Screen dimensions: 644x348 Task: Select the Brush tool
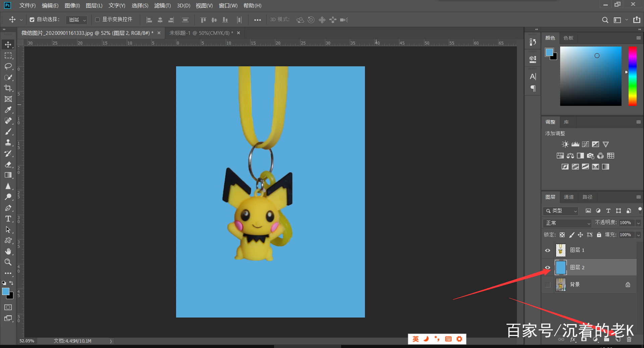point(8,132)
